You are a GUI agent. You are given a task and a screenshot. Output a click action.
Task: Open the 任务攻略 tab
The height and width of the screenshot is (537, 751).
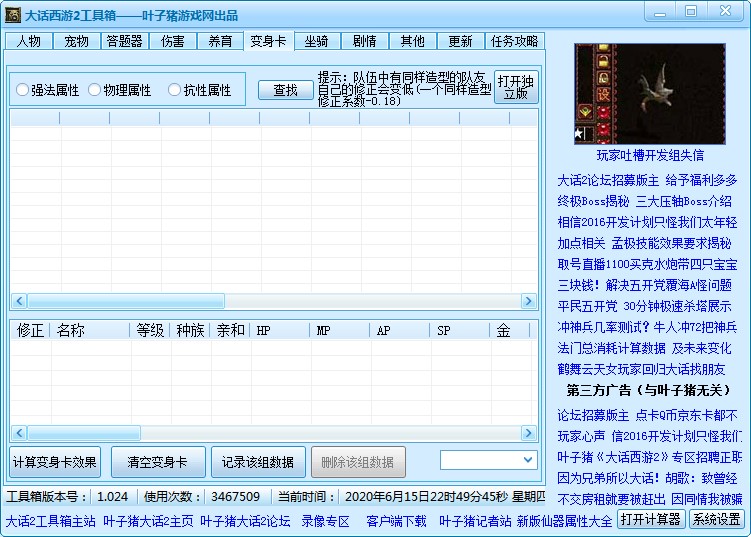click(x=515, y=41)
